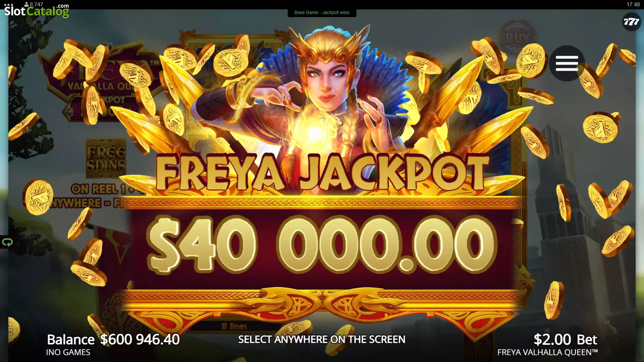
Task: Click SELECT ANYWHERE ON THE SCREEN prompt
Action: (x=322, y=339)
